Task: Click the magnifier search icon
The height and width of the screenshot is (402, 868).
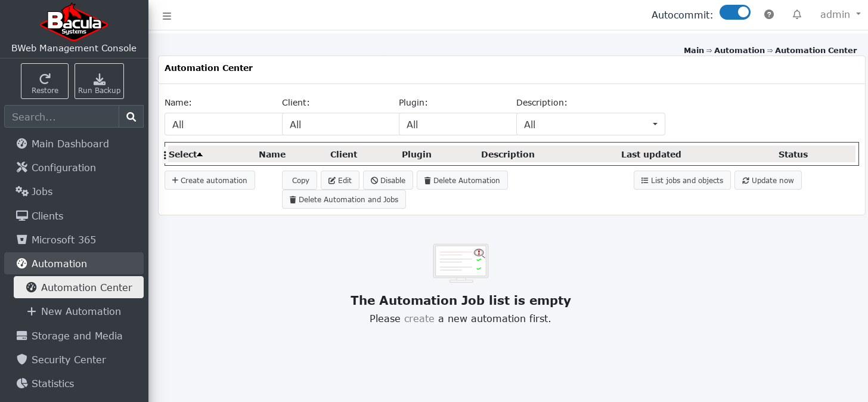Action: 131,117
